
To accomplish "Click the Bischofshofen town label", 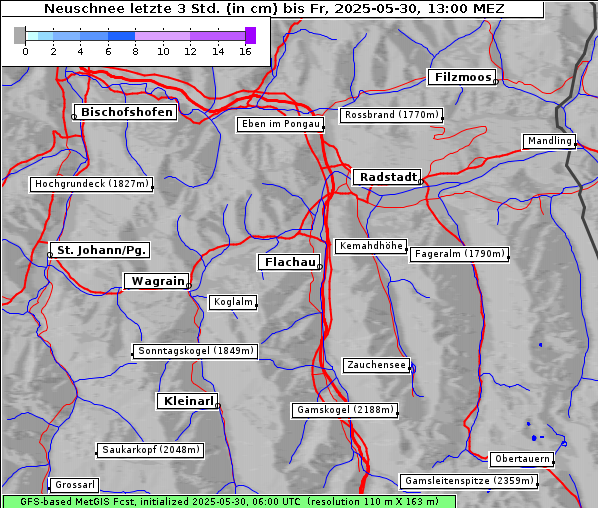I will [125, 112].
